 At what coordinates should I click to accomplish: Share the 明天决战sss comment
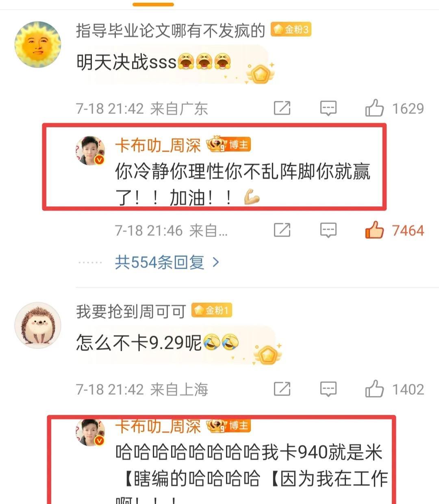pos(282,108)
